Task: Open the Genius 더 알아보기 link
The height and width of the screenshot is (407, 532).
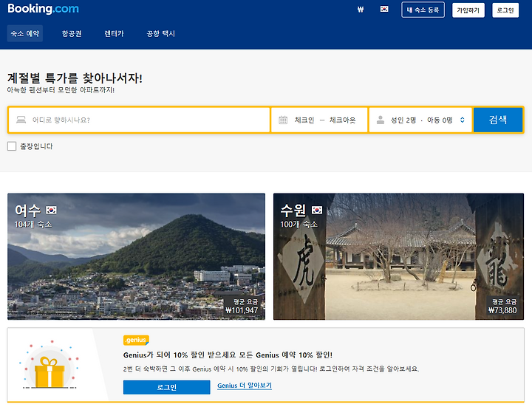Action: pyautogui.click(x=245, y=386)
